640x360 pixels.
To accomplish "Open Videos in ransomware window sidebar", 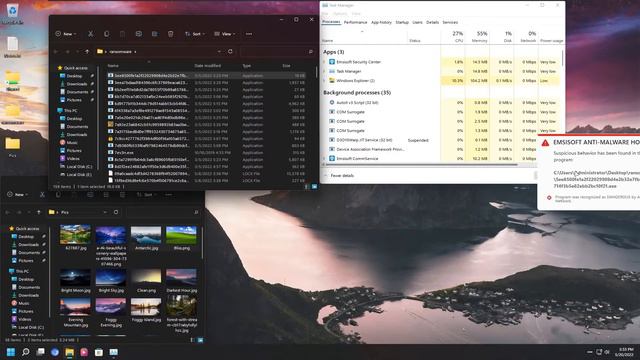I will pyautogui.click(x=73, y=158).
